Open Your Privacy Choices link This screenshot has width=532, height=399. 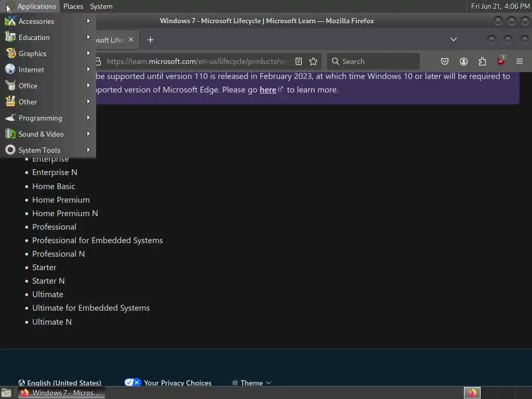click(x=168, y=383)
